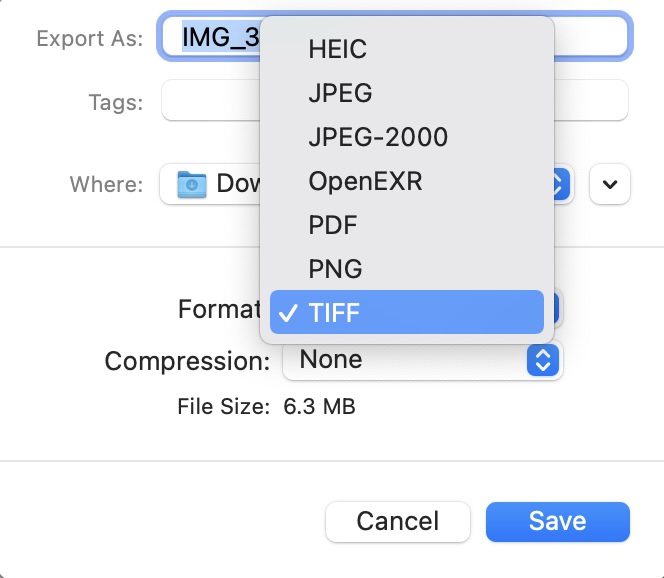Pick JPEG-2000 as export format
664x578 pixels.
tap(378, 137)
